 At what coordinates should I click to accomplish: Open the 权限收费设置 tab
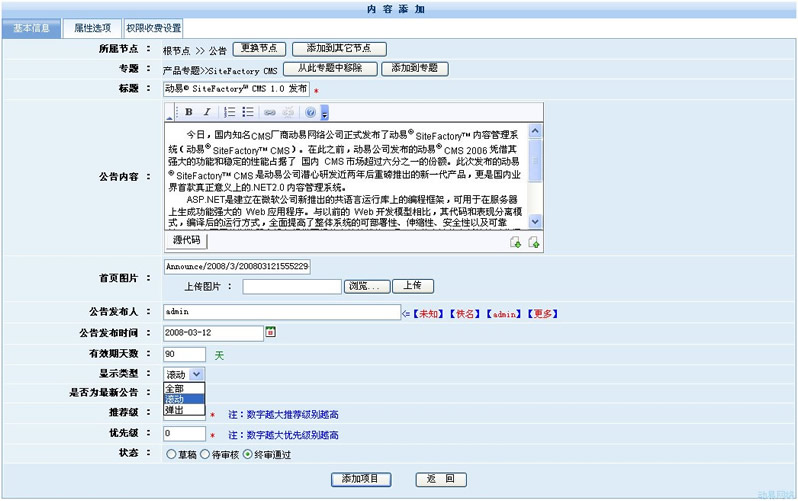pyautogui.click(x=153, y=28)
